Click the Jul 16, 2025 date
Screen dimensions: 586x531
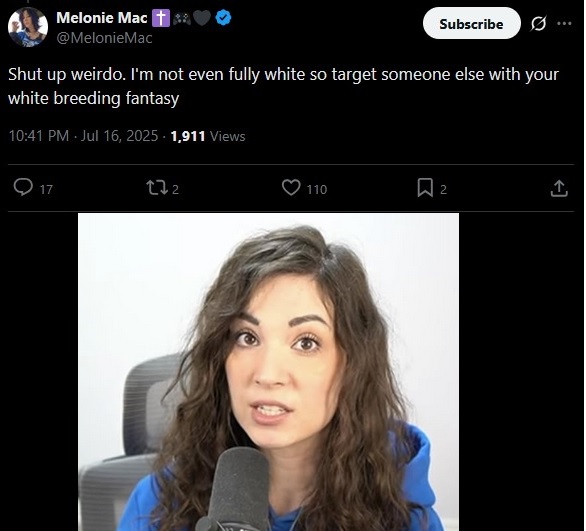(x=120, y=136)
